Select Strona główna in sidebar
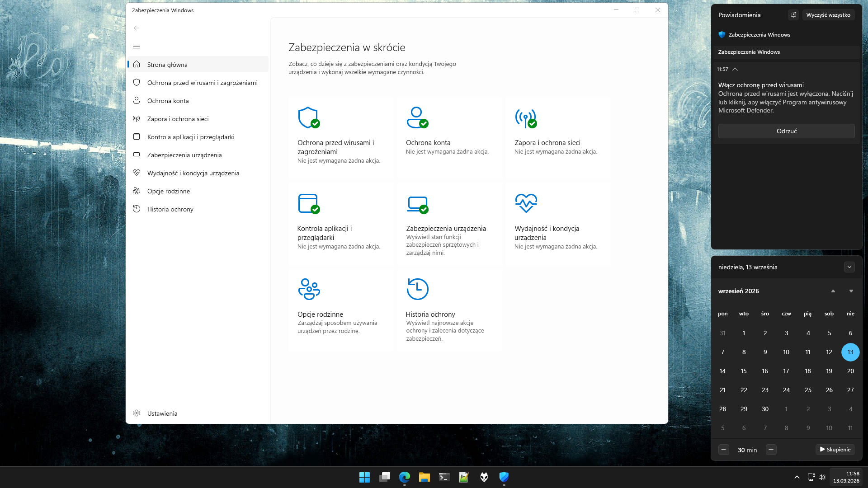This screenshot has width=868, height=488. [x=198, y=65]
